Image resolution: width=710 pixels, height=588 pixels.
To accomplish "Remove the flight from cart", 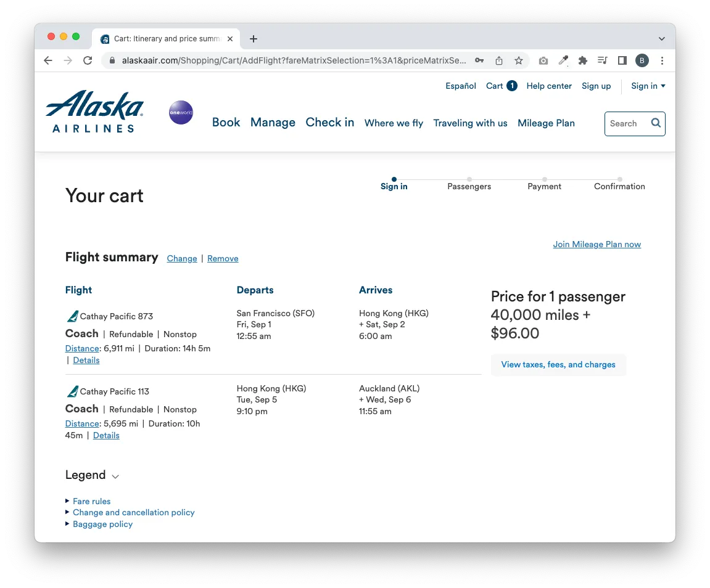I will click(223, 259).
